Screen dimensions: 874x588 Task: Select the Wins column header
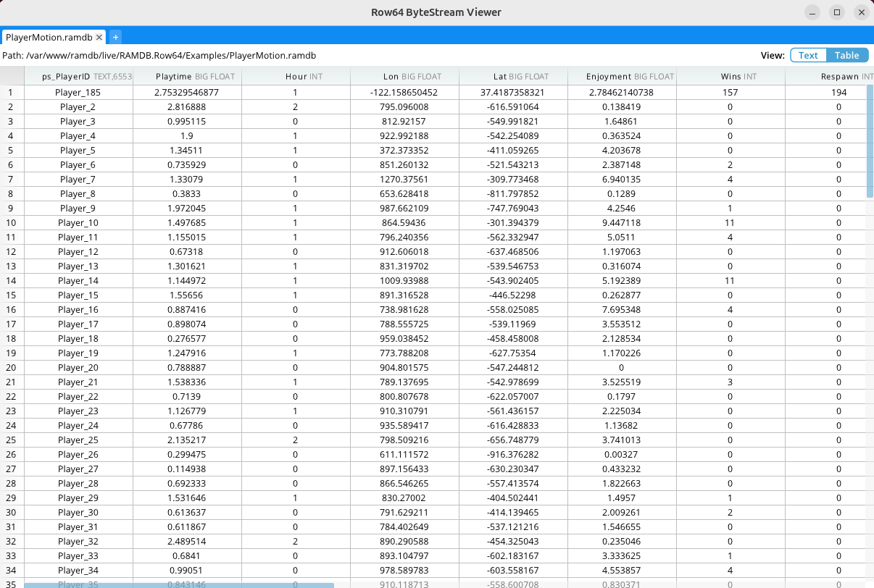(731, 76)
